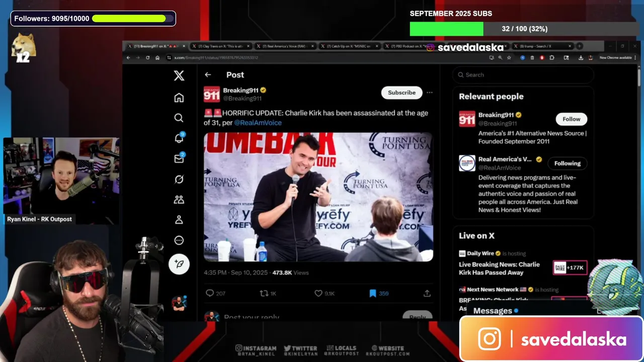Click the browser Home icon

click(x=157, y=58)
